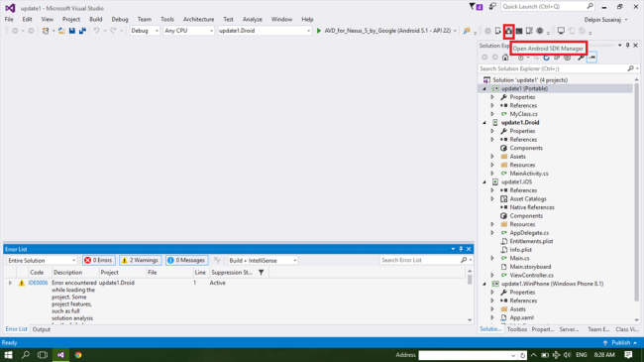Open the Debug configuration dropdown
644x362 pixels.
click(x=145, y=31)
